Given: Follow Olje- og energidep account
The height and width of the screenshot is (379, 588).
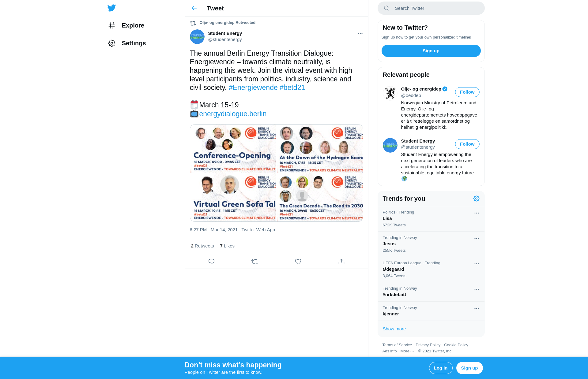Looking at the screenshot, I should 467,92.
